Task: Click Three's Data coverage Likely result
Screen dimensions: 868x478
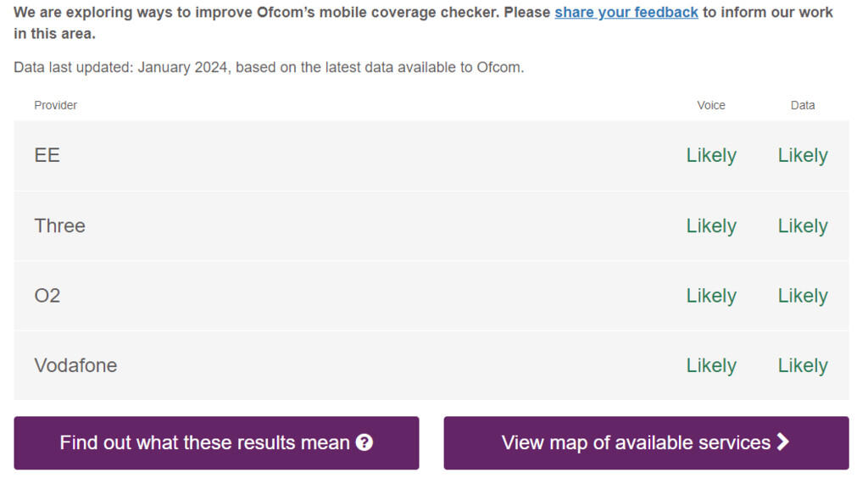Action: (x=803, y=225)
